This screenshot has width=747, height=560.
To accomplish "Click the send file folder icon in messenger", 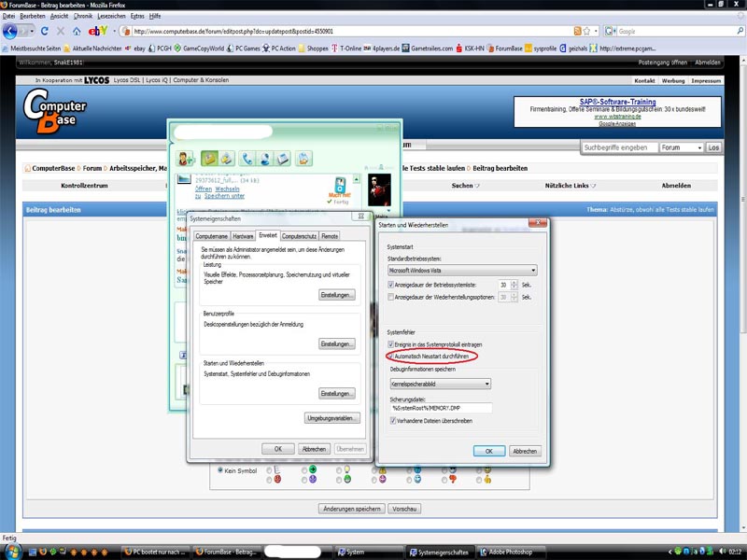I will [x=209, y=159].
